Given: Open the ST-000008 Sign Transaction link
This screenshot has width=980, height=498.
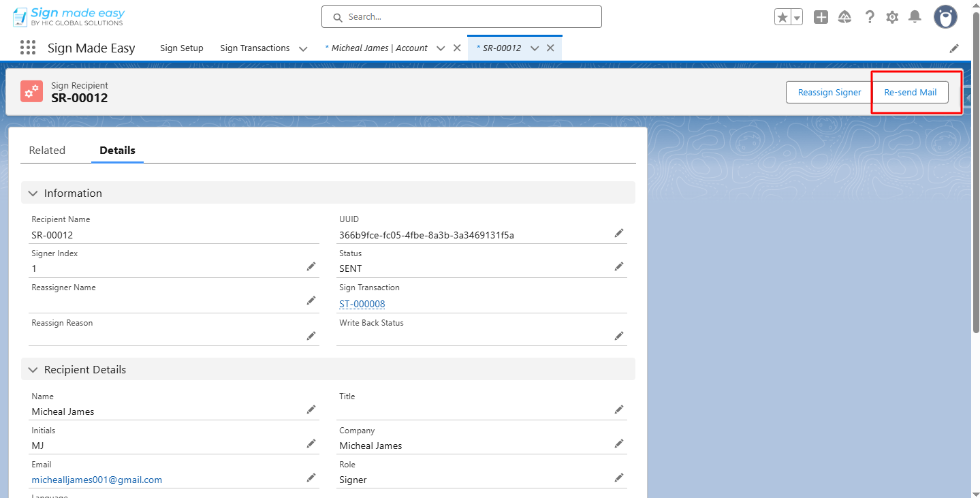Looking at the screenshot, I should coord(362,304).
